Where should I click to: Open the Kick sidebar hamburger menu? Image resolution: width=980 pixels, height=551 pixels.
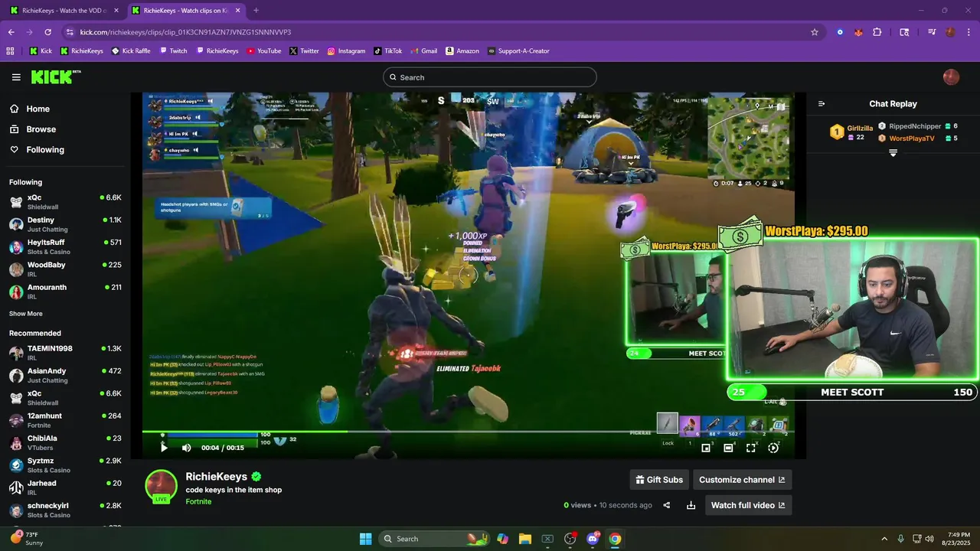[x=16, y=77]
